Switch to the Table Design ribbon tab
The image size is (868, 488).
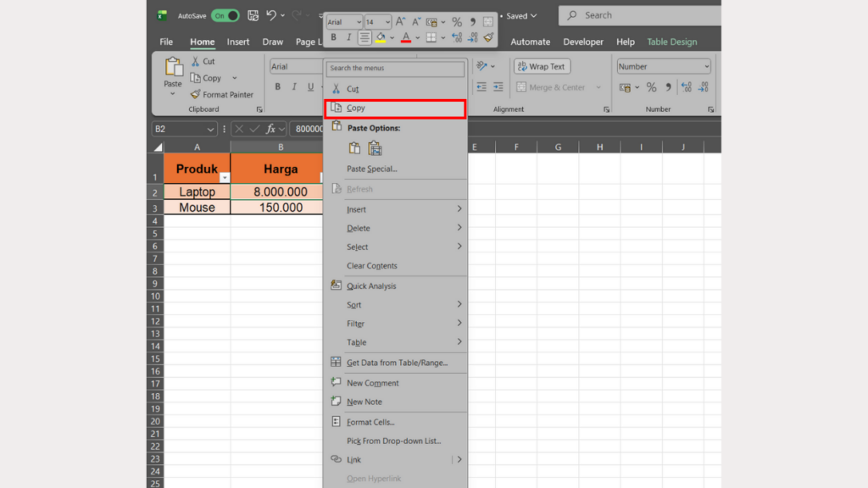coord(670,41)
